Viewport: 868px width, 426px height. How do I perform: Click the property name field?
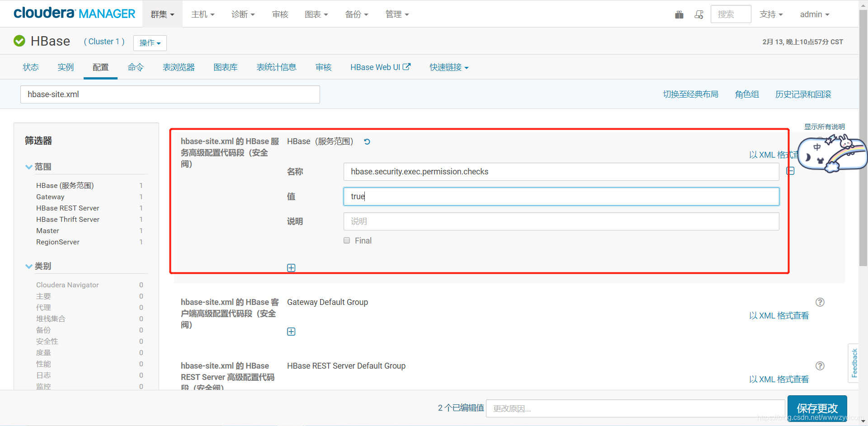[561, 172]
